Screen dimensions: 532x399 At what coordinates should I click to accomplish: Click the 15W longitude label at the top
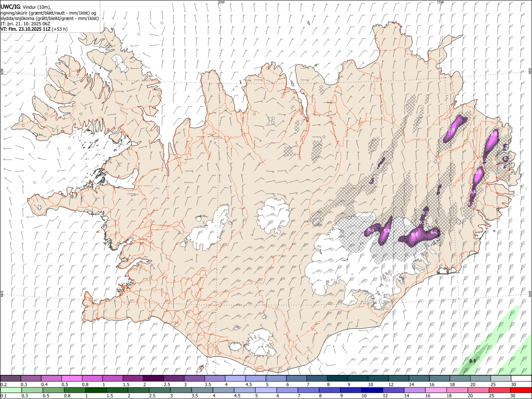pyautogui.click(x=440, y=2)
